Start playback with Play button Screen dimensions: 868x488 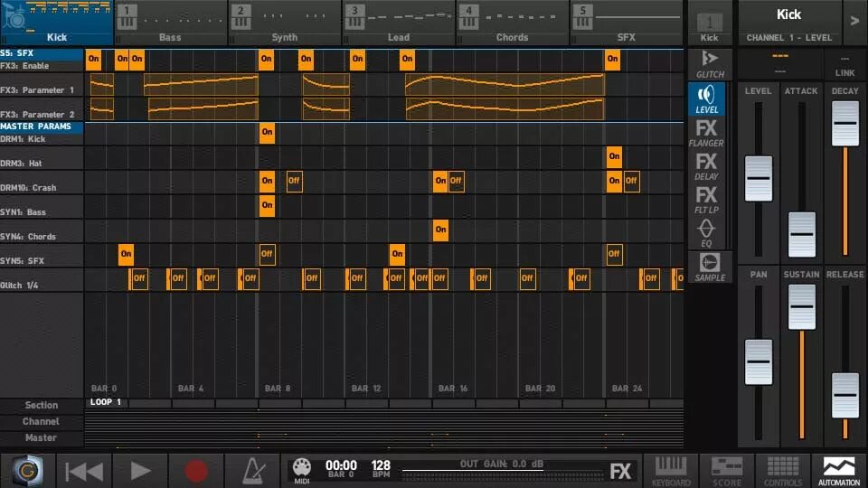point(141,472)
